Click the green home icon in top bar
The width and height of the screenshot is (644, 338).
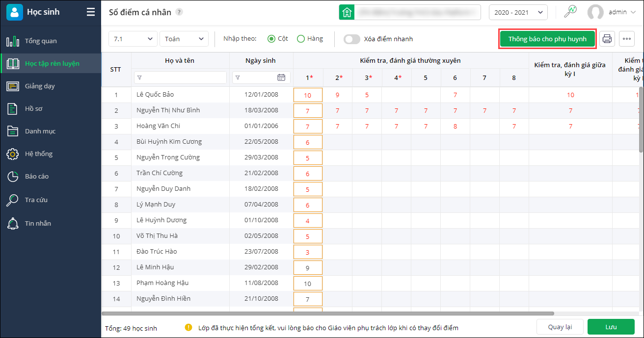click(x=347, y=12)
